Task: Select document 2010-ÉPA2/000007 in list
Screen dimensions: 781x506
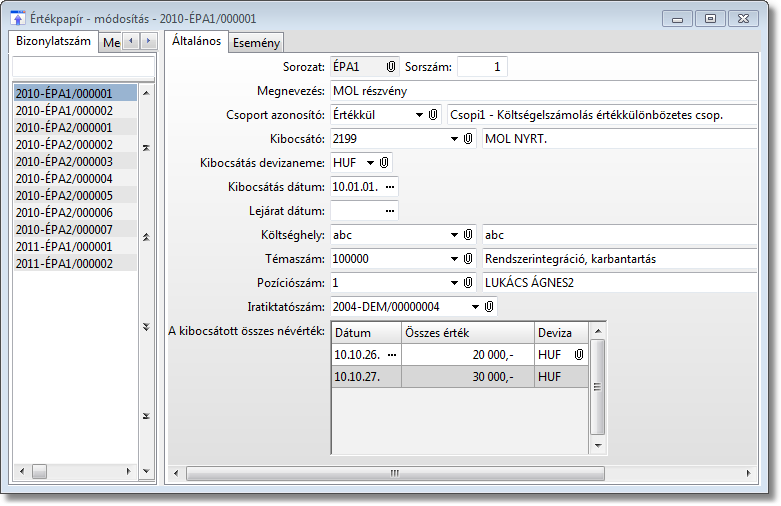Action: tap(75, 229)
